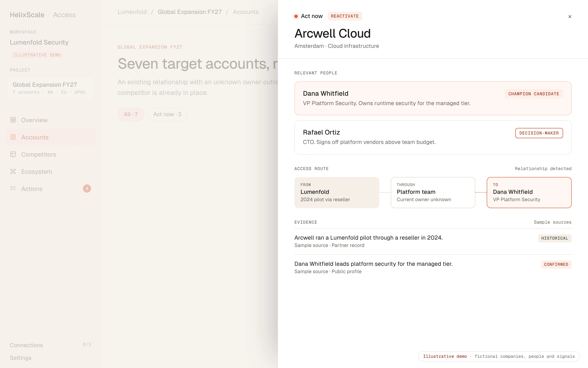Screen dimensions: 588x368
Task: Click the CONFIRMED tag
Action: (556, 265)
